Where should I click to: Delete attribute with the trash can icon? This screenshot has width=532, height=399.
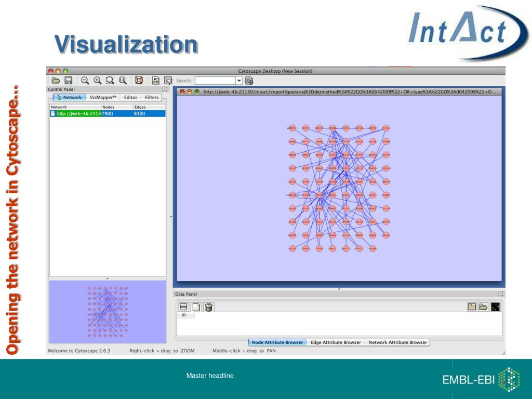click(x=209, y=307)
